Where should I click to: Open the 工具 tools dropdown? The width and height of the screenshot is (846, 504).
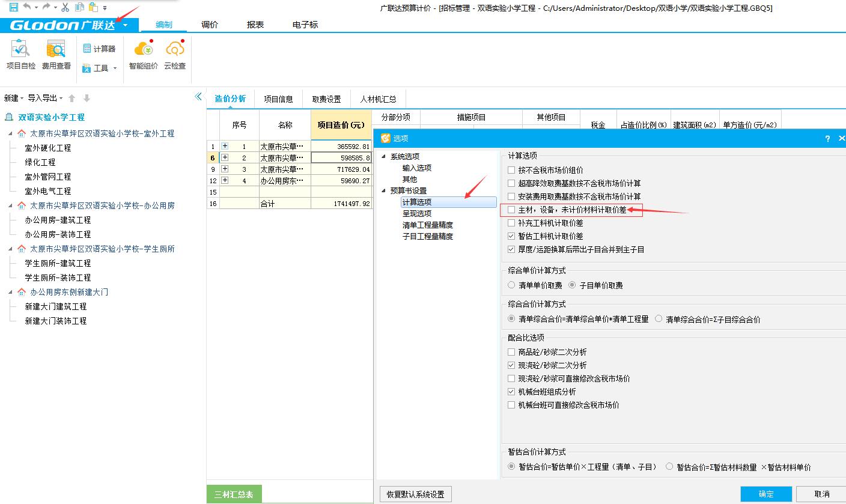(100, 68)
